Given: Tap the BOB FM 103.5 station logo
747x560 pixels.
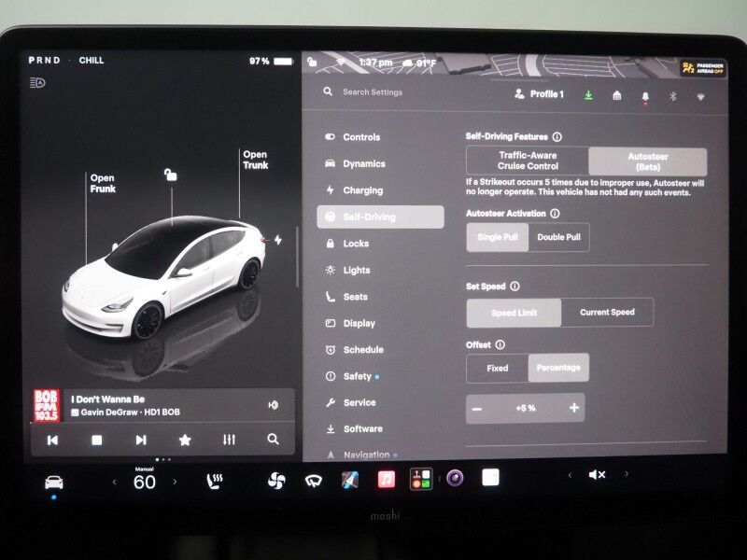Looking at the screenshot, I should [46, 405].
